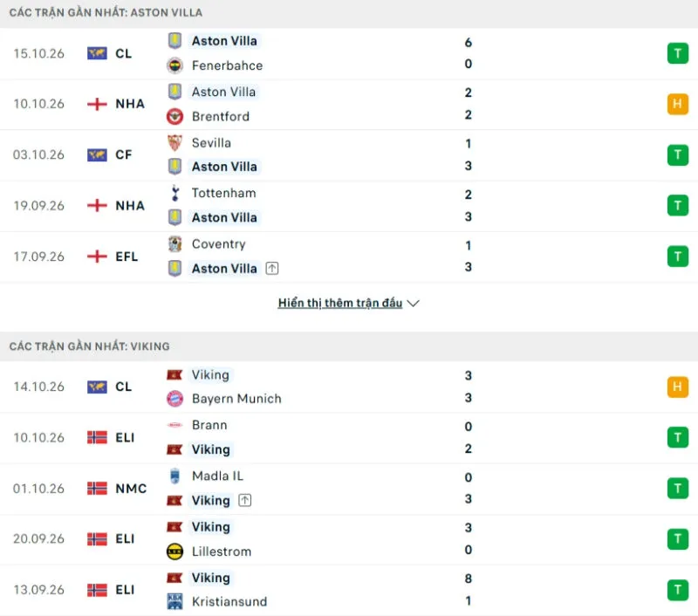This screenshot has height=616, width=698.
Task: Select the Kristiansund team name
Action: click(x=229, y=602)
